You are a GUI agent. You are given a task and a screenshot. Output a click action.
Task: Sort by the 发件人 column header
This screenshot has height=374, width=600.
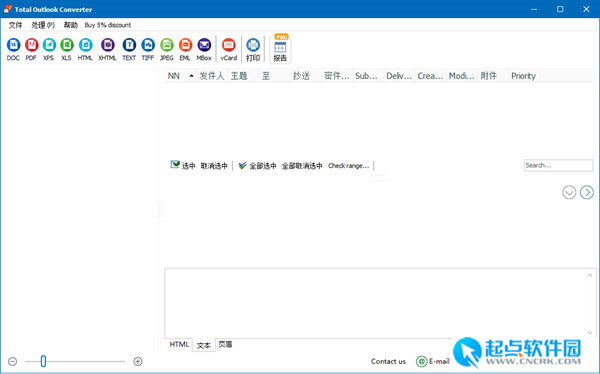pyautogui.click(x=211, y=76)
